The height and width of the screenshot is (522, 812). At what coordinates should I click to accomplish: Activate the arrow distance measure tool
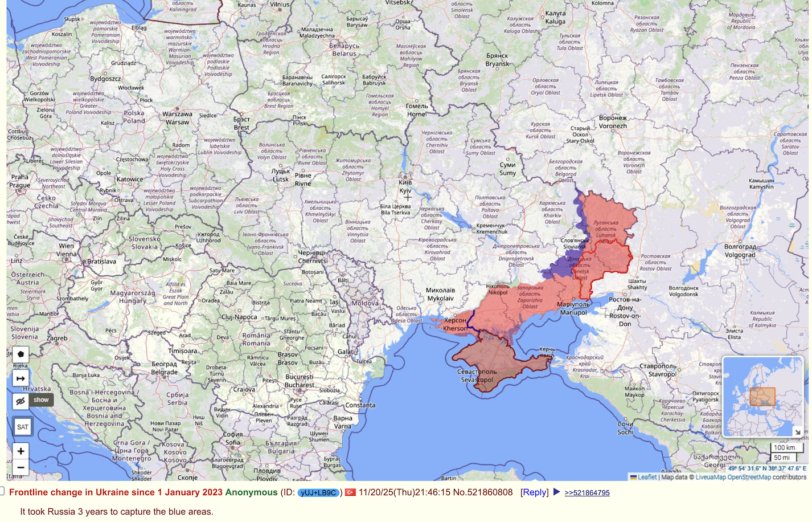20,378
